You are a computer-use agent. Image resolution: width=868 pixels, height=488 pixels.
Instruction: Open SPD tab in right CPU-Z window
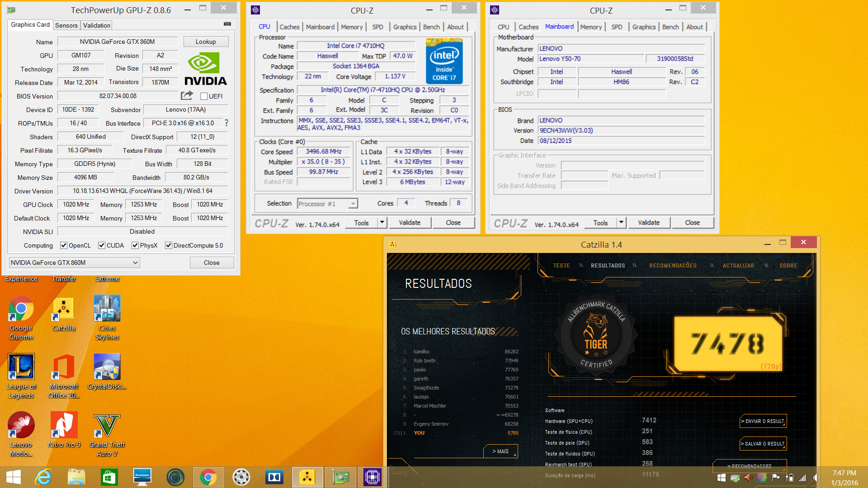pos(617,27)
